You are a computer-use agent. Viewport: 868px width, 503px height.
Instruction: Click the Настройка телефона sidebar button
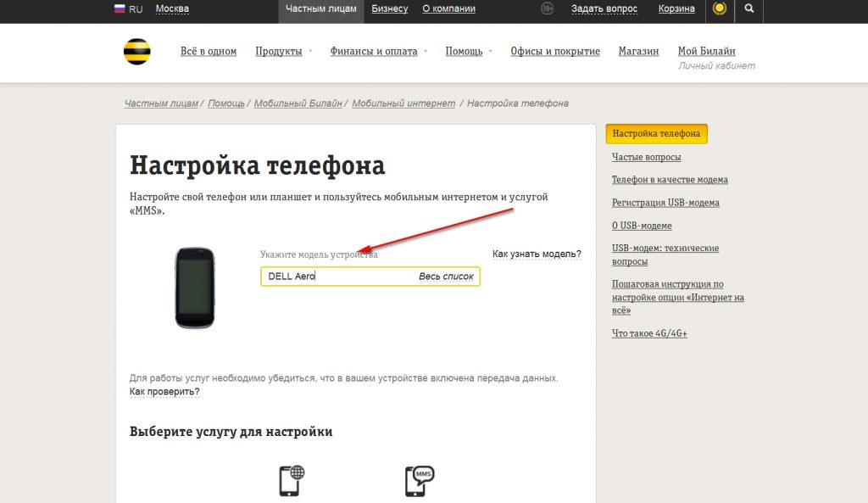(657, 133)
